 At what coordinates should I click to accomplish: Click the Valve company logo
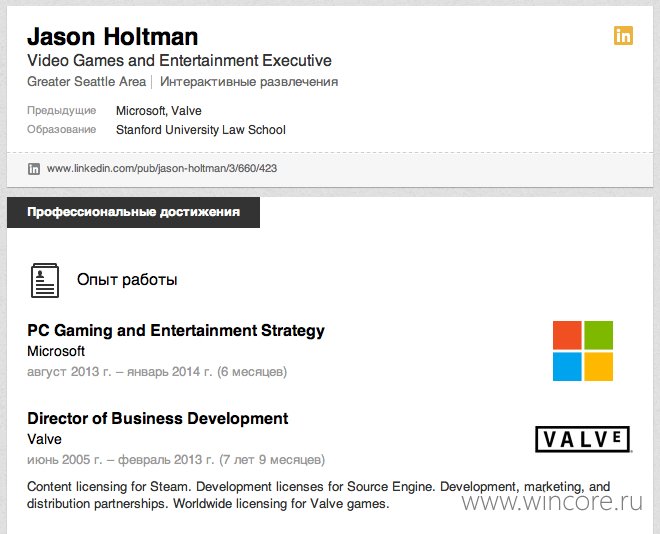(x=583, y=439)
